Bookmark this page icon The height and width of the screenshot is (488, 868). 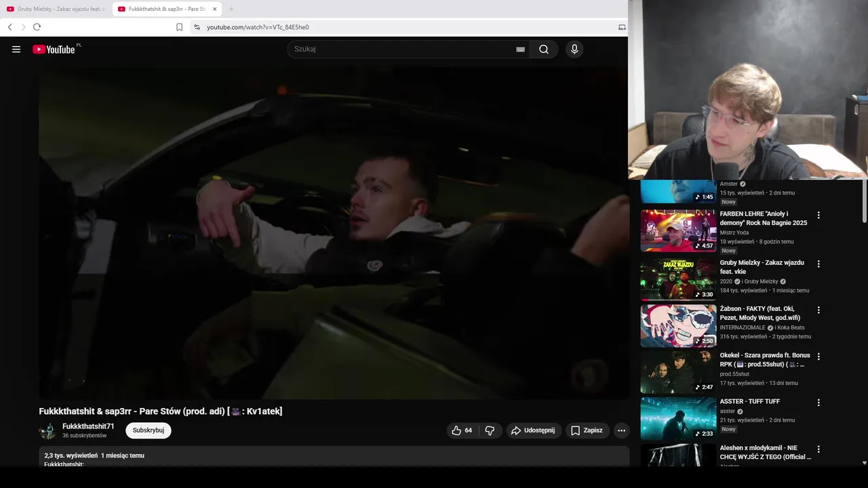coord(179,27)
